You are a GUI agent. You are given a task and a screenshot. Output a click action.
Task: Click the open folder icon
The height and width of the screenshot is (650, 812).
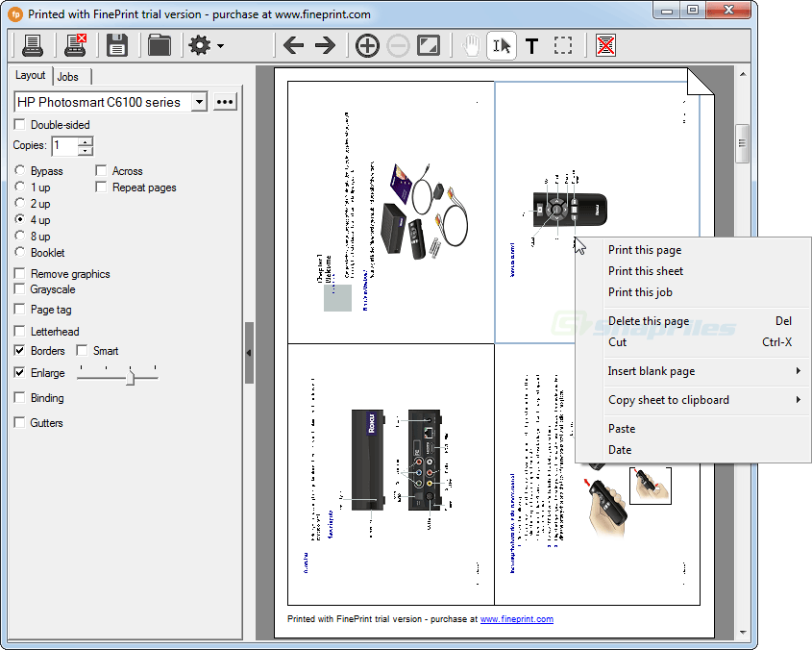pos(159,45)
